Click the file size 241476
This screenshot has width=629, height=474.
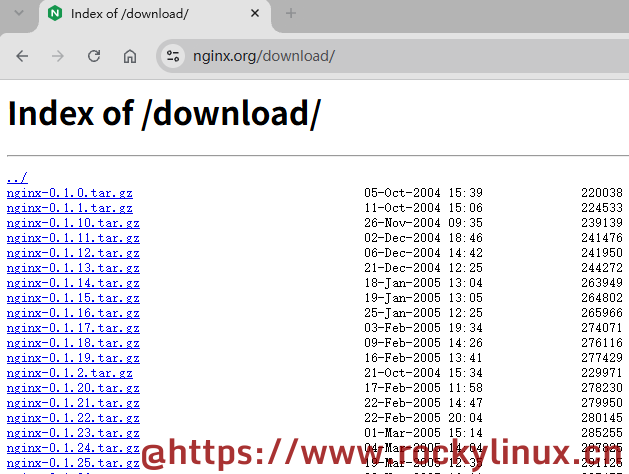click(x=602, y=238)
